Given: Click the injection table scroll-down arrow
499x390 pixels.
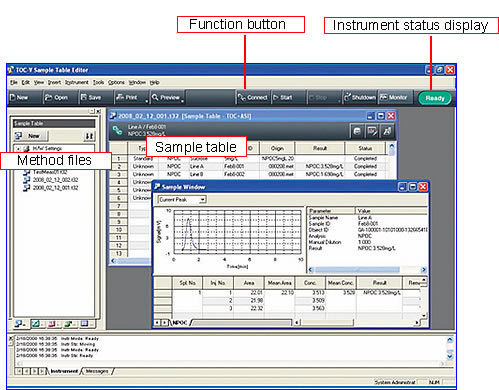Looking at the screenshot, I should pos(424,315).
